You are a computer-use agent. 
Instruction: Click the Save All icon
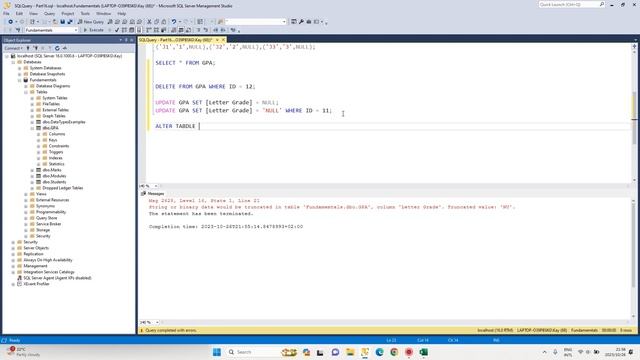pyautogui.click(x=70, y=22)
